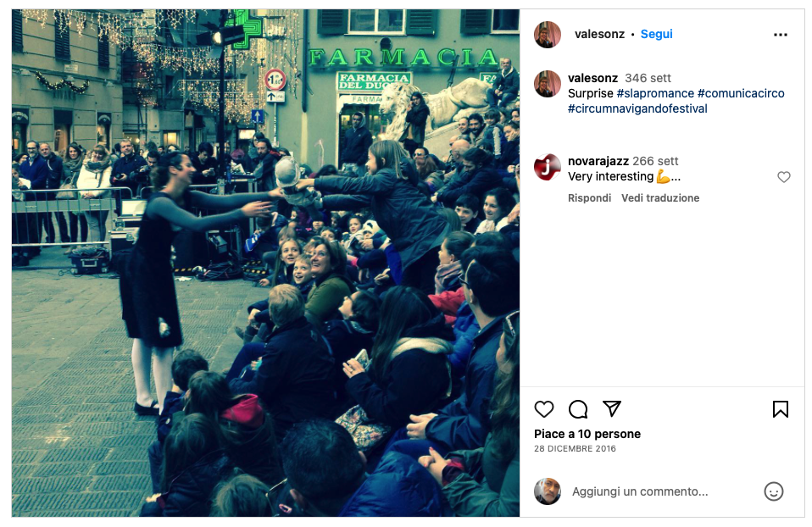Image resolution: width=812 pixels, height=527 pixels.
Task: Open novarajazz's profile avatar
Action: coord(548,167)
